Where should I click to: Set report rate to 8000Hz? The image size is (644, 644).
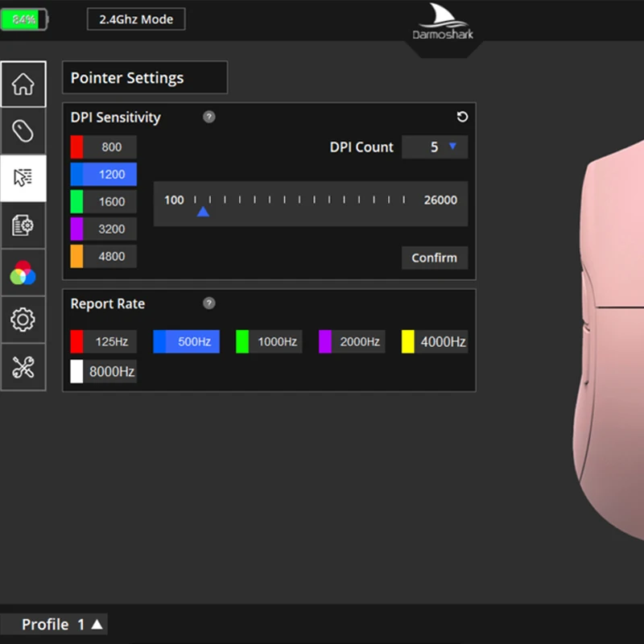[104, 372]
